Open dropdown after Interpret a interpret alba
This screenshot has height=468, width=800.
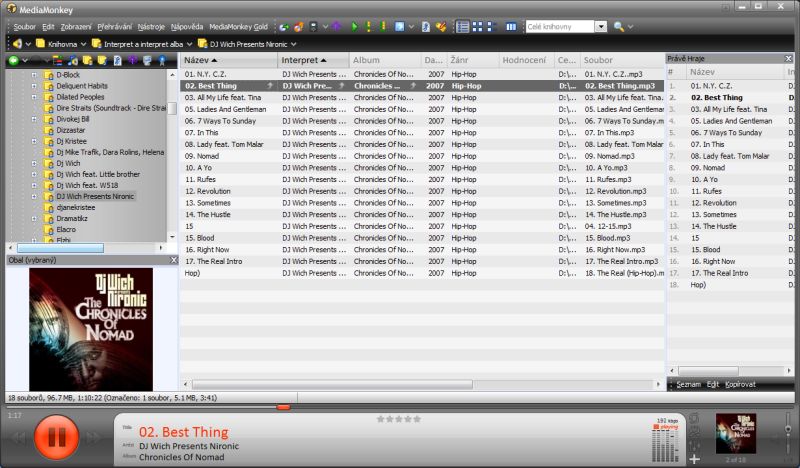189,44
